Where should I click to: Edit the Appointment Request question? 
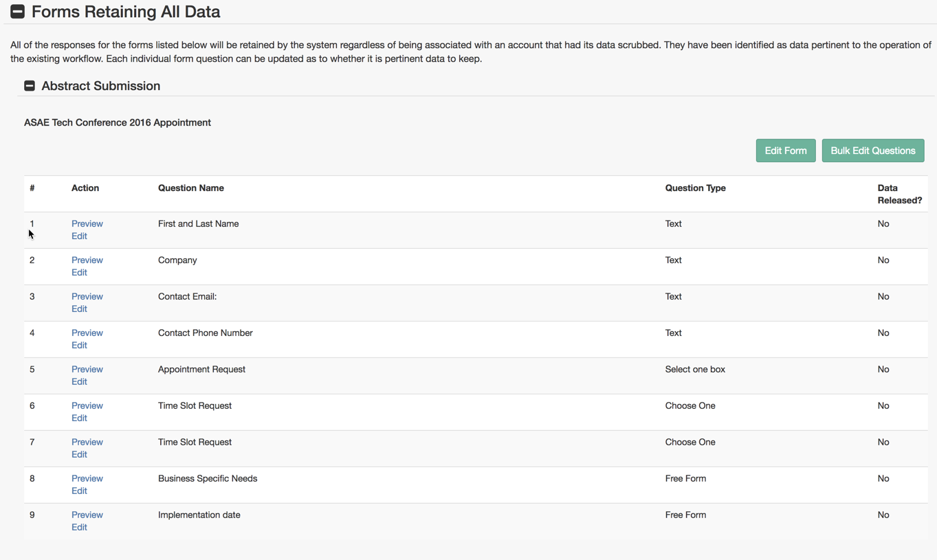point(79,382)
